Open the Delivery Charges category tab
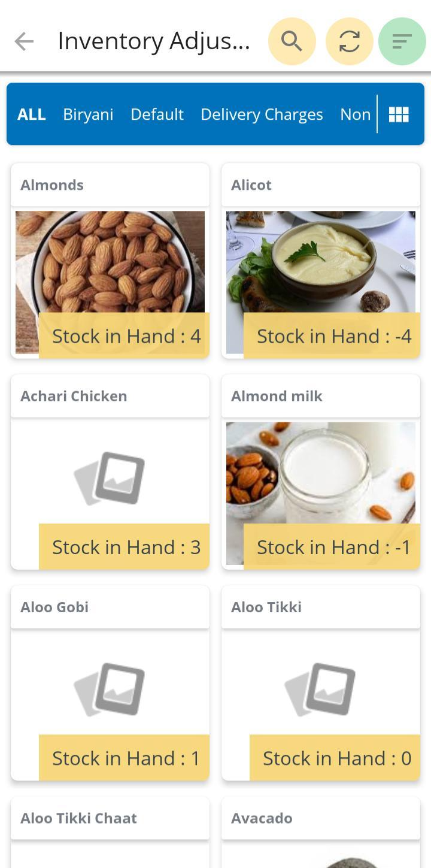This screenshot has width=431, height=868. [x=262, y=114]
